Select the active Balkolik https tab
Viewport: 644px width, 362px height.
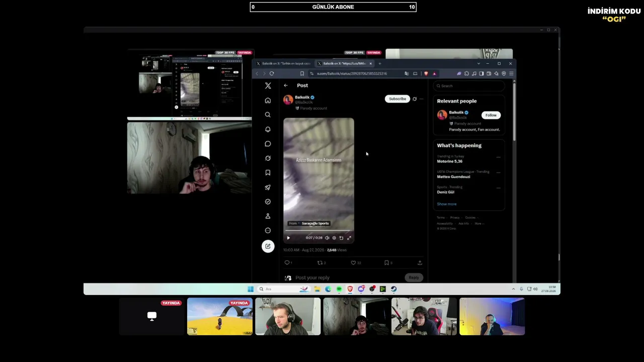344,64
